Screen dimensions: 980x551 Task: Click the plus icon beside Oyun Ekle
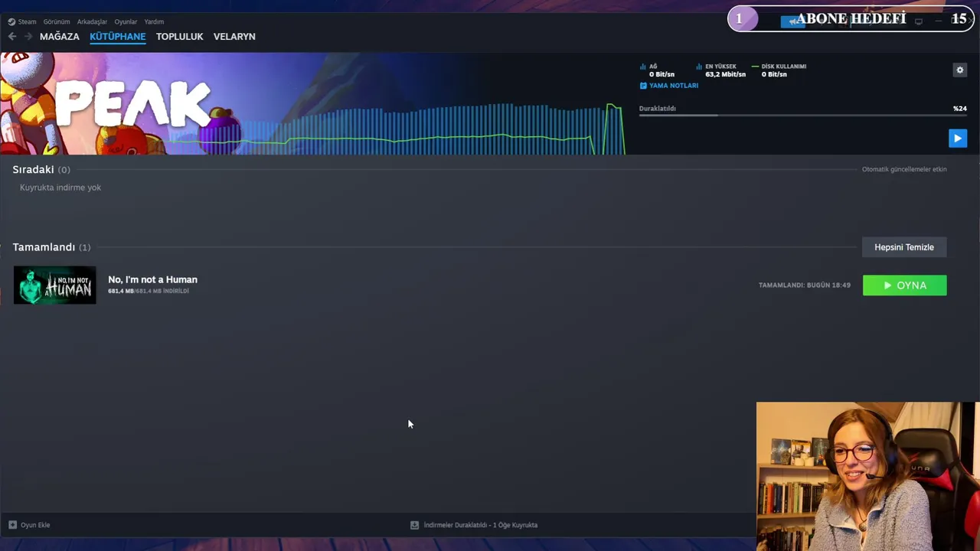pyautogui.click(x=12, y=525)
